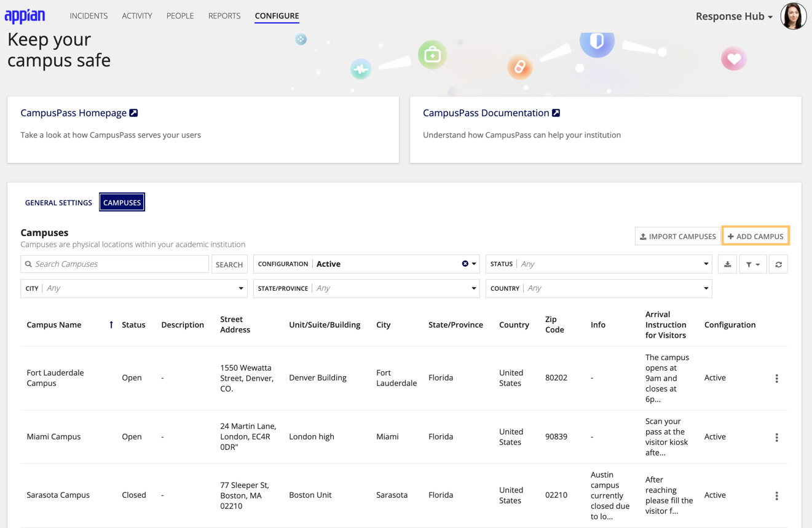Sort by Zip Code column header
The height and width of the screenshot is (528, 812).
(x=554, y=325)
